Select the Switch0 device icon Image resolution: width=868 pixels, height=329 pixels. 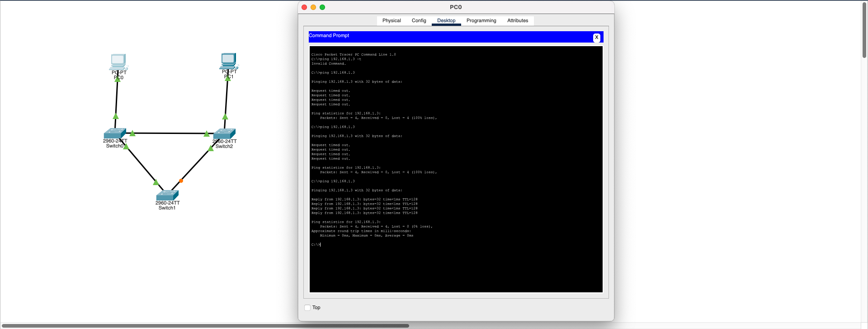[115, 134]
